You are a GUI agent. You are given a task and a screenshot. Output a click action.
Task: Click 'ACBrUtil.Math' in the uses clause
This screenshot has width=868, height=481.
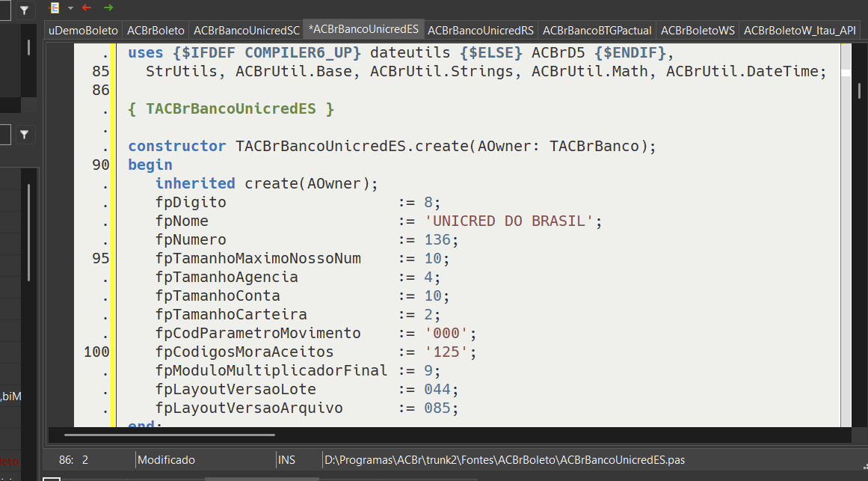[x=590, y=72]
